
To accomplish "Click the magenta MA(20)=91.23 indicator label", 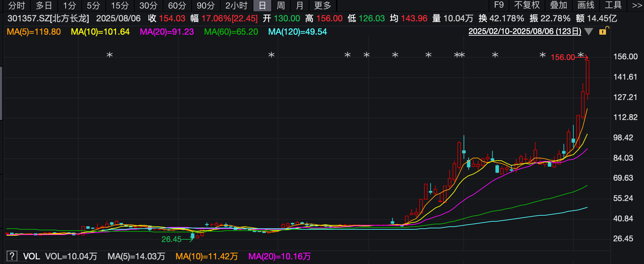I will click(x=167, y=32).
